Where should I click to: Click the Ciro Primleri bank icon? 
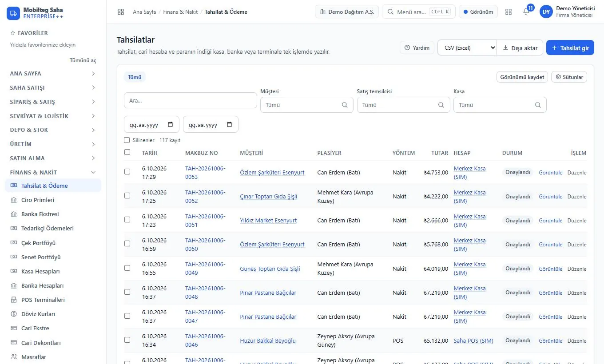(x=13, y=200)
